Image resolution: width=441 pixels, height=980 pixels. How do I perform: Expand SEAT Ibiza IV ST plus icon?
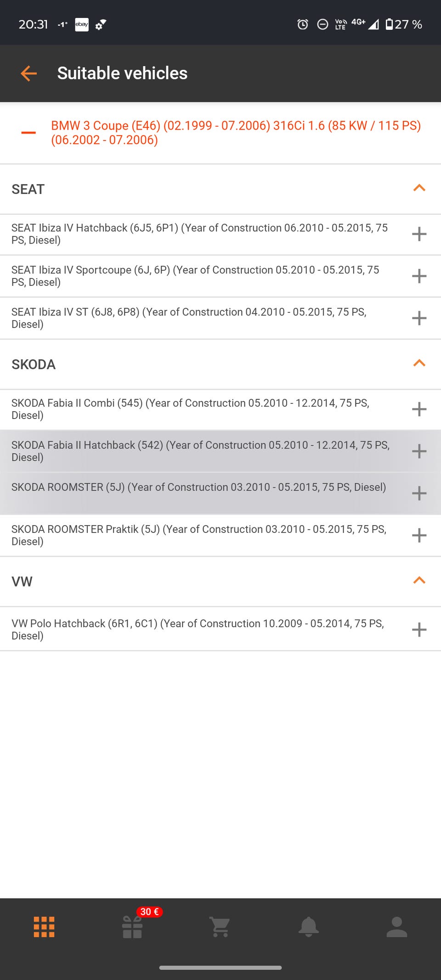point(419,318)
